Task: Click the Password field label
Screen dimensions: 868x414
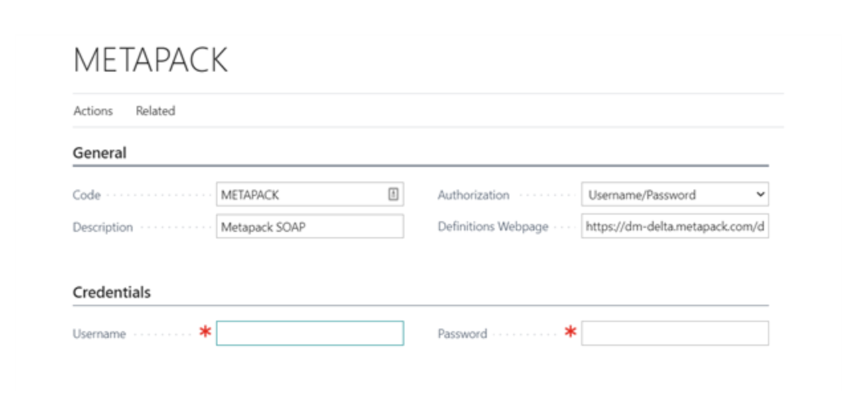Action: (462, 334)
